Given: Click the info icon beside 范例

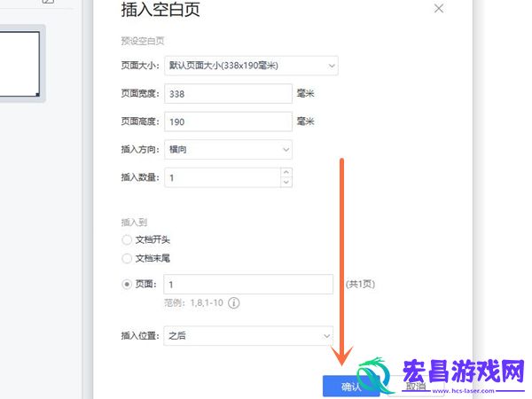Looking at the screenshot, I should click(x=233, y=302).
